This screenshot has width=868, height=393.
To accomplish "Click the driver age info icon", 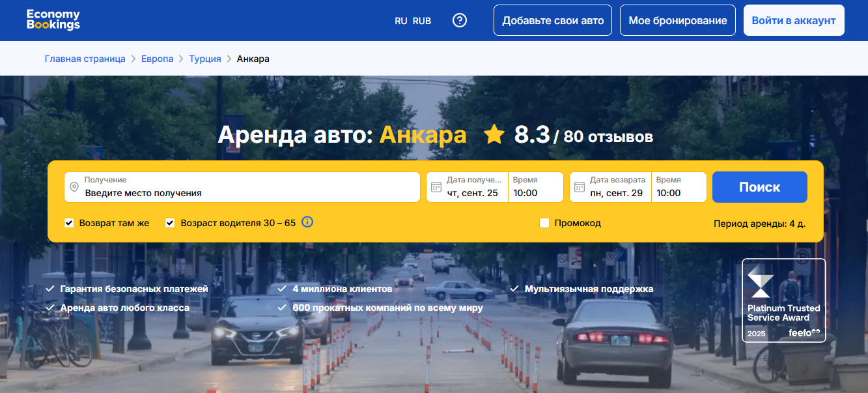I will [308, 222].
